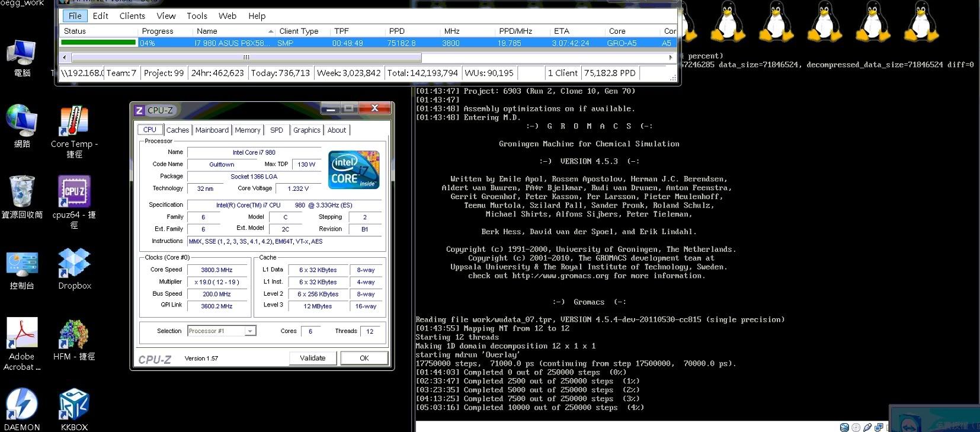Screen dimensions: 980x432
Task: Switch to the Memory tab in CPU-Z
Action: (248, 130)
